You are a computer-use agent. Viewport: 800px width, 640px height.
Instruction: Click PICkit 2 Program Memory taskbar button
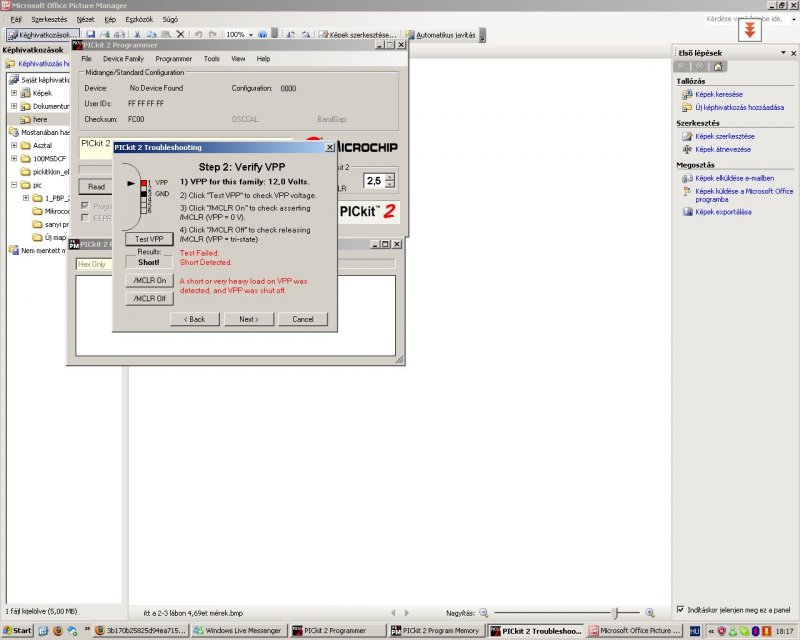point(435,631)
